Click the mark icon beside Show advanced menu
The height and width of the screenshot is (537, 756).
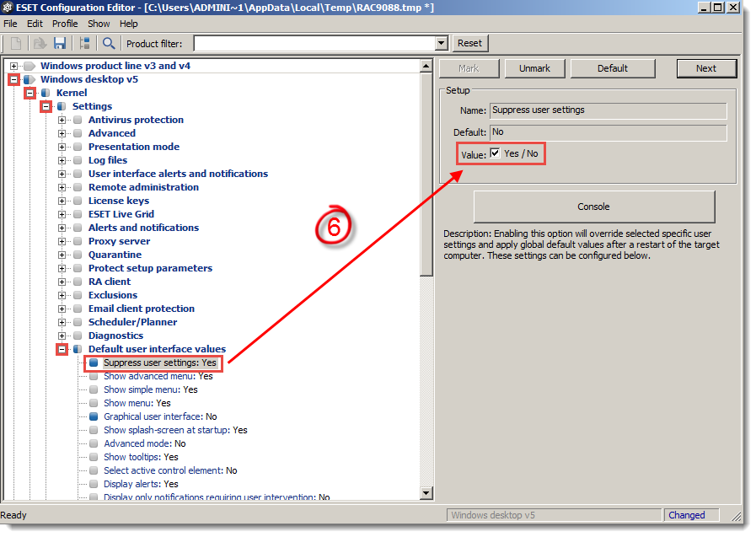pos(94,376)
